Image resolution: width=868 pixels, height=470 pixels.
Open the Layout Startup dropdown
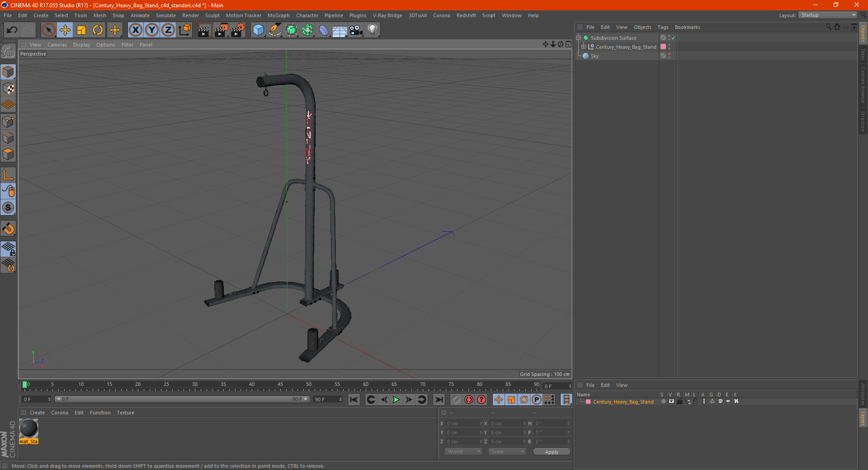pos(828,15)
